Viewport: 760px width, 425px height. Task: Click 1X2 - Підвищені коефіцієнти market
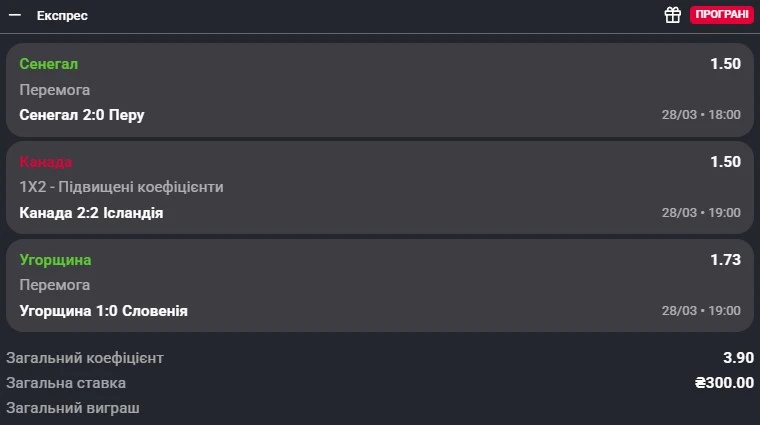pyautogui.click(x=121, y=187)
